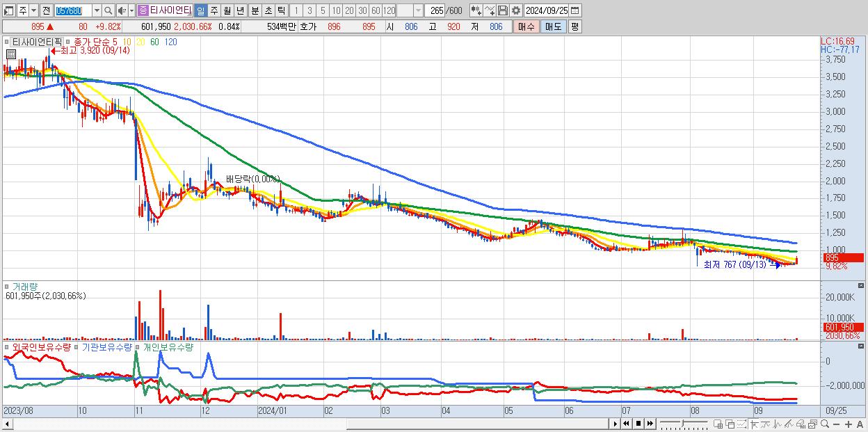Image resolution: width=868 pixels, height=432 pixels.
Task: Click the play button in chart replay
Action: click(616, 424)
